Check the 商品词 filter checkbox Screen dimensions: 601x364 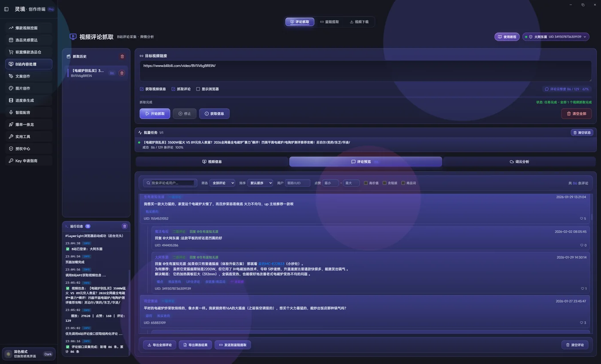403,183
